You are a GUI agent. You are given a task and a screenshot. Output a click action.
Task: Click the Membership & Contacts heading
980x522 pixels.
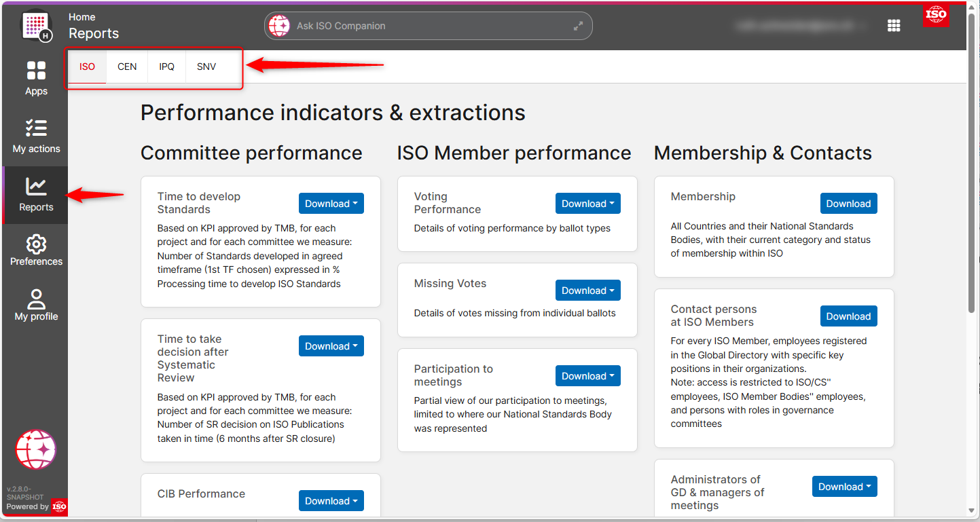coord(763,153)
